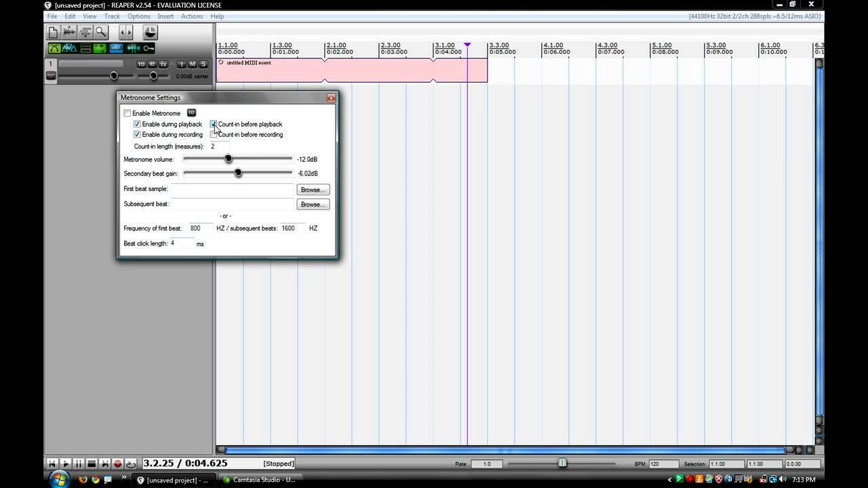Toggle Count-in before playback checkbox
This screenshot has height=488, width=868.
click(214, 124)
